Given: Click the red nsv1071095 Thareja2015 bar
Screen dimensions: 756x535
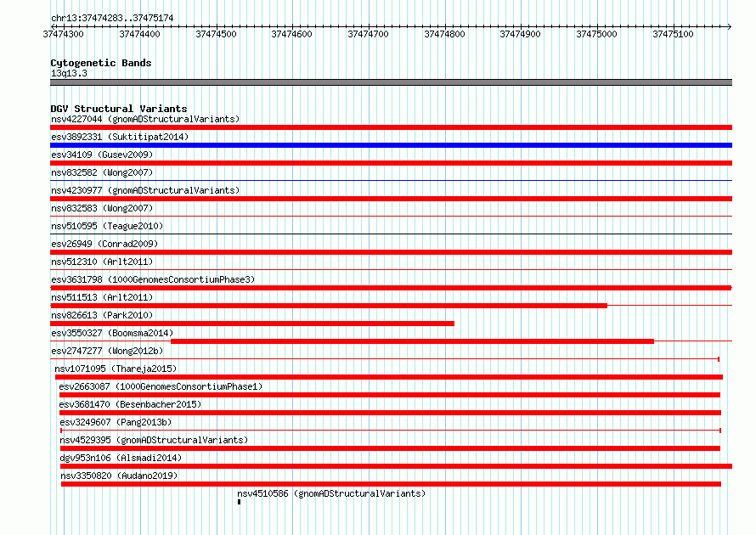Looking at the screenshot, I should tap(388, 377).
